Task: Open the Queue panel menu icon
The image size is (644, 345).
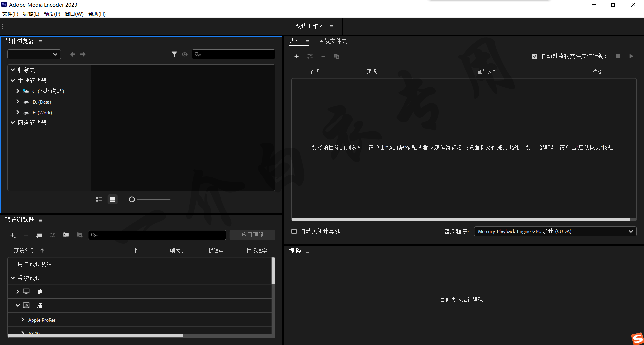Action: tap(308, 42)
